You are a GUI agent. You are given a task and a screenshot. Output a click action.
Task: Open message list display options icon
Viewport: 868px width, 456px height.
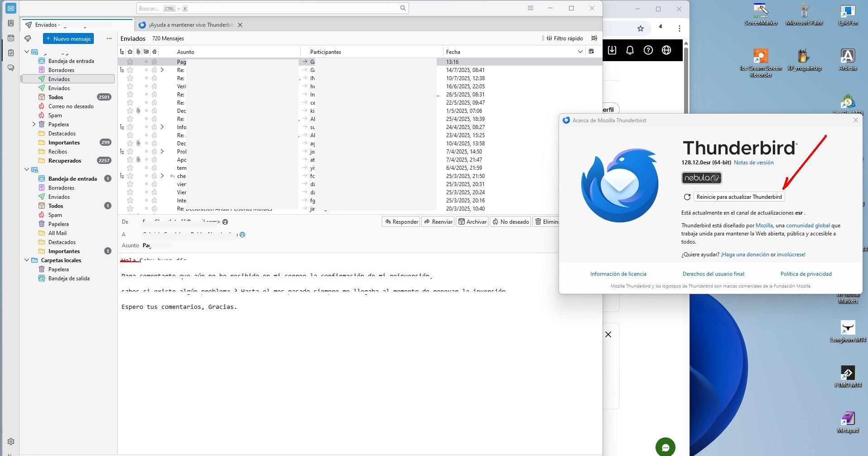[x=594, y=38]
